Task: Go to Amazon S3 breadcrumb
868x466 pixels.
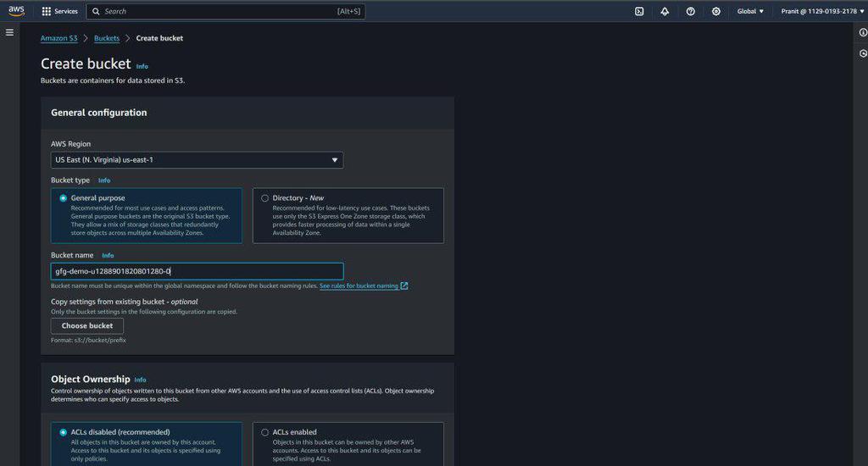Action: coord(58,38)
